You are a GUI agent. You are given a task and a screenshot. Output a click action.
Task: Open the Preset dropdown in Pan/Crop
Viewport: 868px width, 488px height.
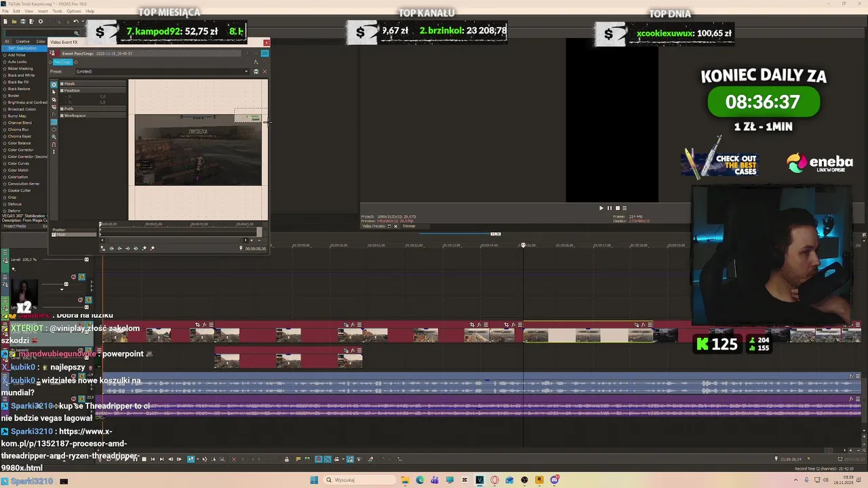[246, 71]
